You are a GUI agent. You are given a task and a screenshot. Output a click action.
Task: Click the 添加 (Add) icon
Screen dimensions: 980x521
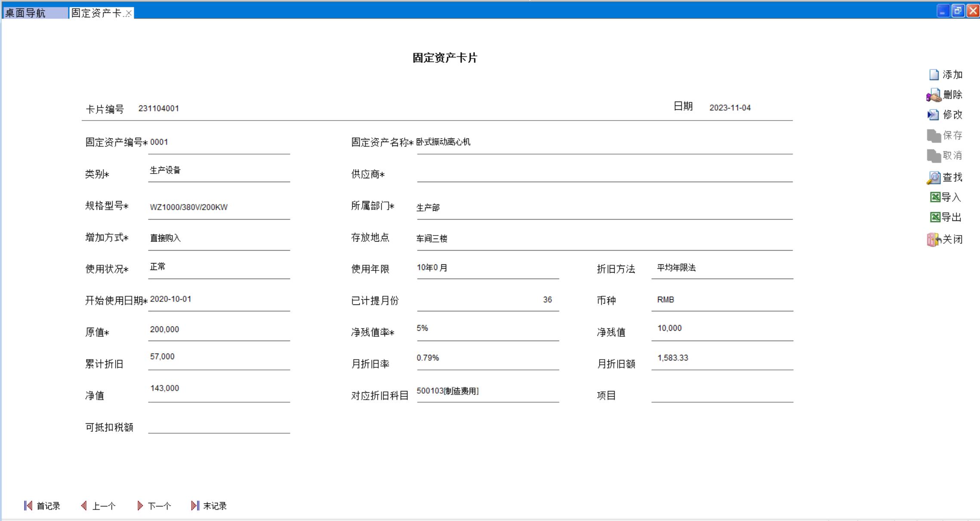coord(934,75)
